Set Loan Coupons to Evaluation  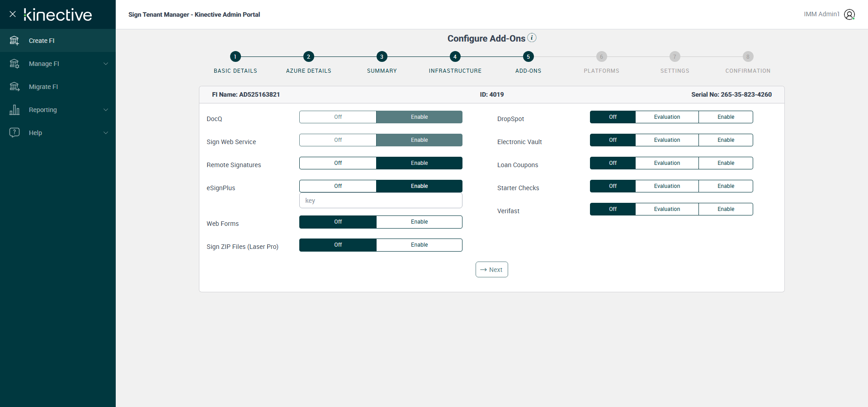[667, 163]
